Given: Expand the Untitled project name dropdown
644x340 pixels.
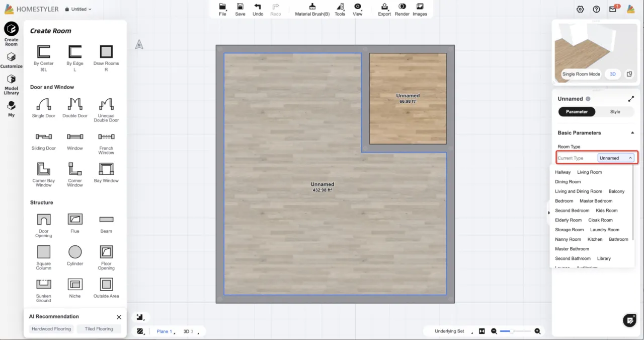Looking at the screenshot, I should pyautogui.click(x=81, y=9).
